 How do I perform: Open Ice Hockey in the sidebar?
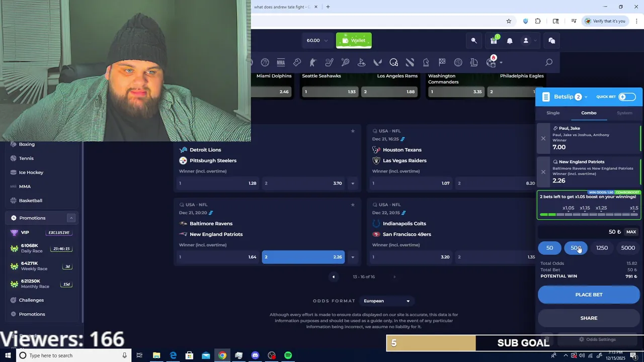tap(31, 172)
